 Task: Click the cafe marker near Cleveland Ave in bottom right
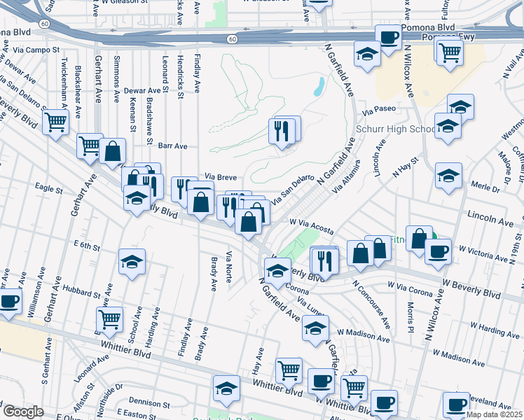pos(456,407)
